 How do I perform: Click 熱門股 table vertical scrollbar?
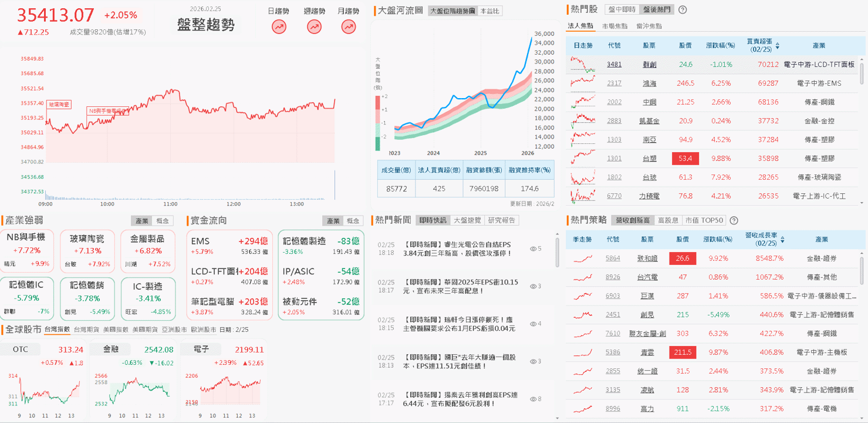click(x=862, y=73)
